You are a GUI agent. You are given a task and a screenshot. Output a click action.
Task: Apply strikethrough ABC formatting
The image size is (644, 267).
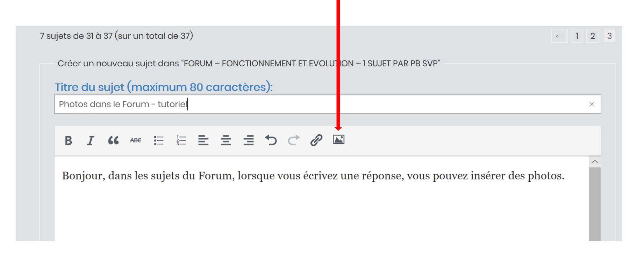tap(136, 140)
